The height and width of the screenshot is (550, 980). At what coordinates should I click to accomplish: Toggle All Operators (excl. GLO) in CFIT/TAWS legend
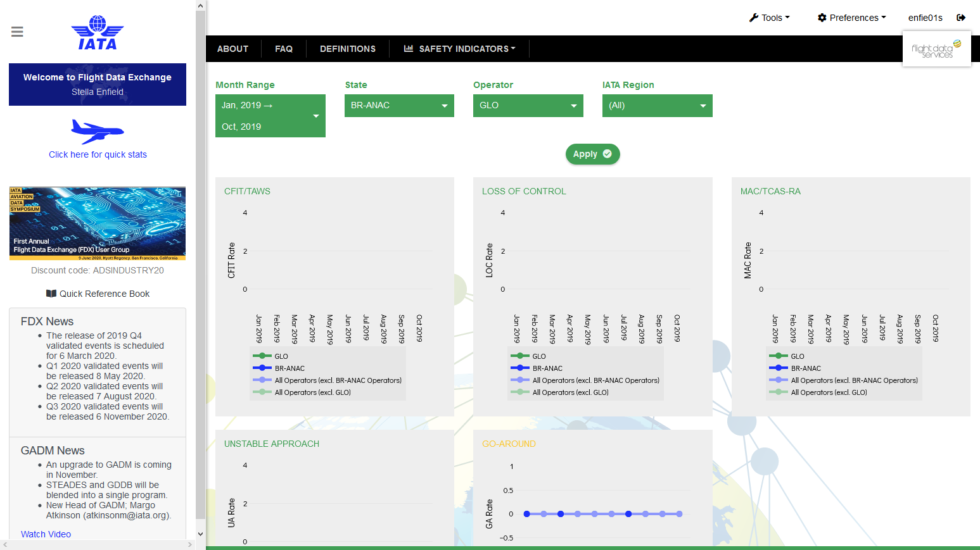pos(302,392)
